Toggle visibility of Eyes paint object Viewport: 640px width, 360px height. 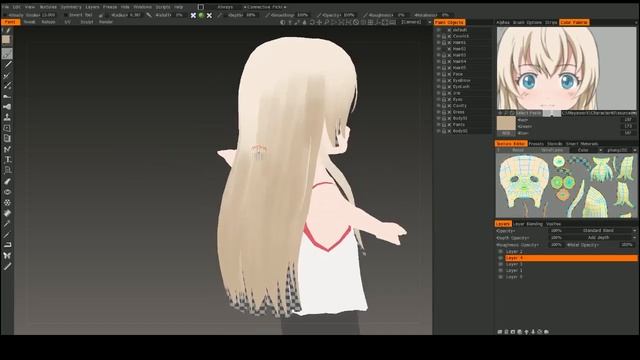(x=438, y=99)
